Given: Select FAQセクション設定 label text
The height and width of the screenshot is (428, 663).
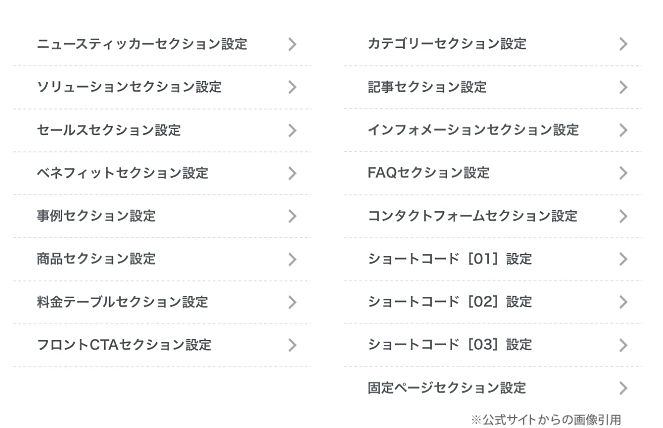Looking at the screenshot, I should click(x=428, y=173).
